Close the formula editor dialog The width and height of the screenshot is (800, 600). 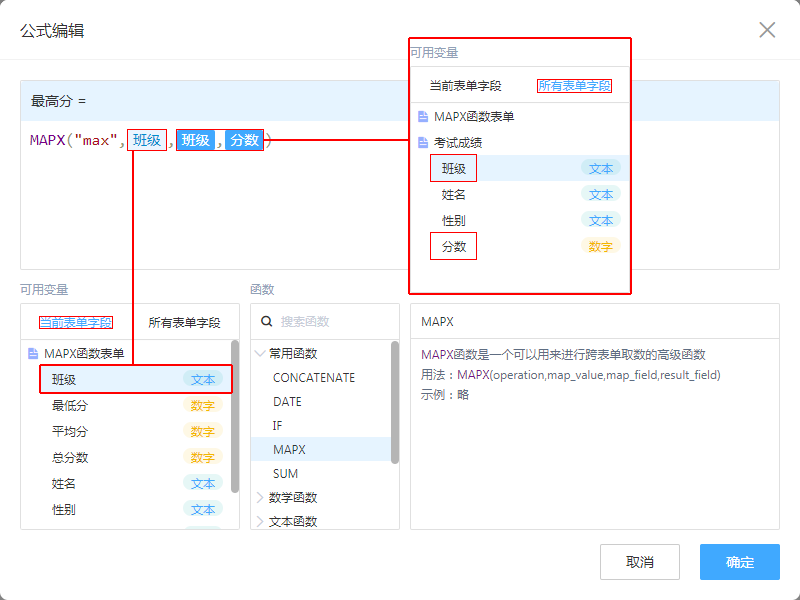pyautogui.click(x=767, y=30)
